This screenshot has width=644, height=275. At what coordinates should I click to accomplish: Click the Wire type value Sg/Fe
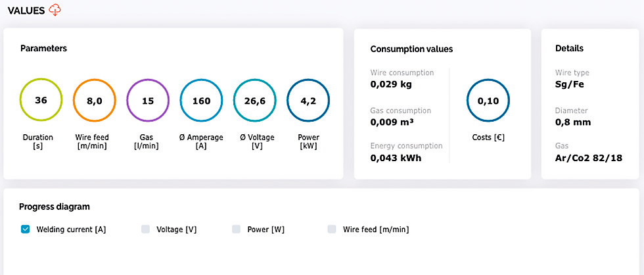[570, 84]
